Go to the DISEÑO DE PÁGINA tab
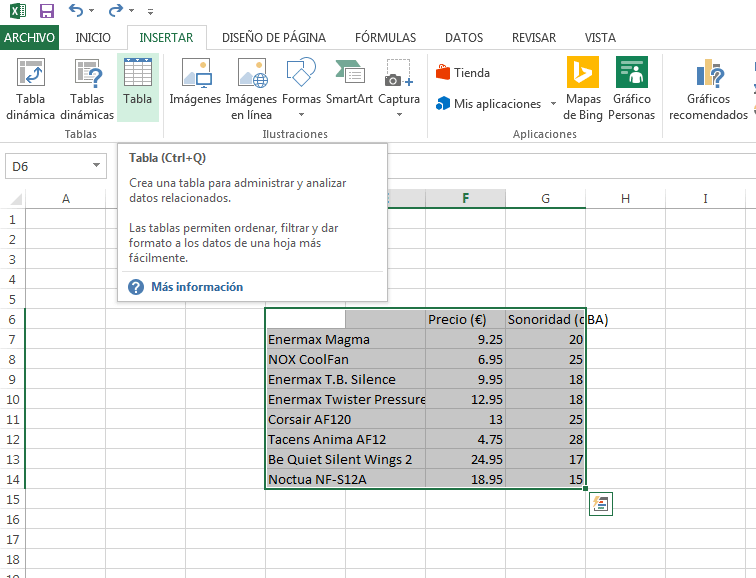The height and width of the screenshot is (578, 756). pyautogui.click(x=274, y=38)
